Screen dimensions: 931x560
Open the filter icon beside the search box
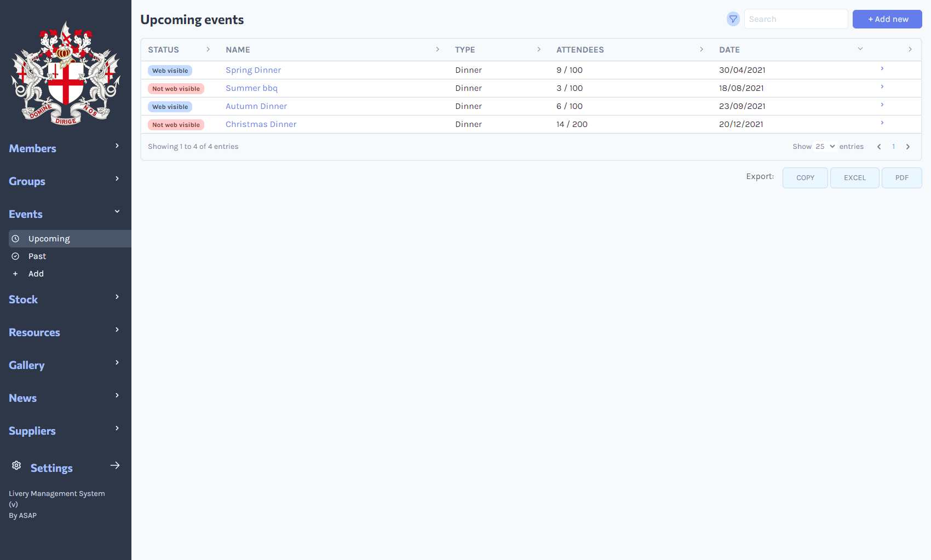click(733, 19)
